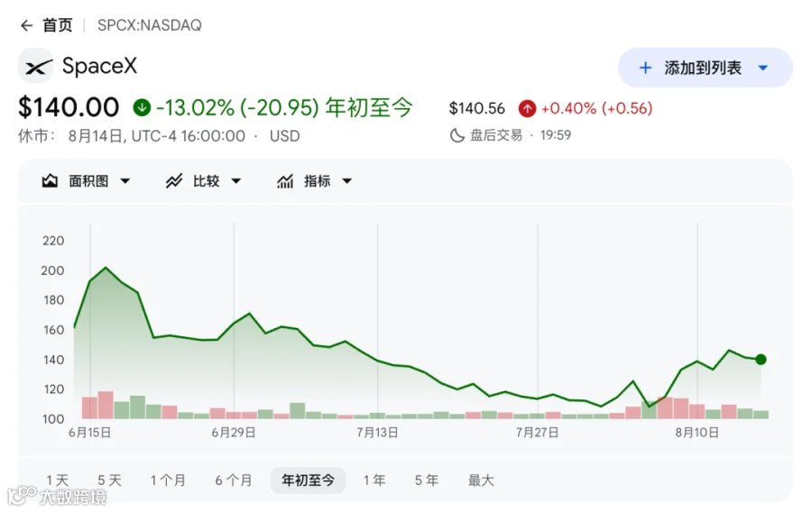The width and height of the screenshot is (812, 512).
Task: Click the back arrow icon
Action: (x=26, y=25)
